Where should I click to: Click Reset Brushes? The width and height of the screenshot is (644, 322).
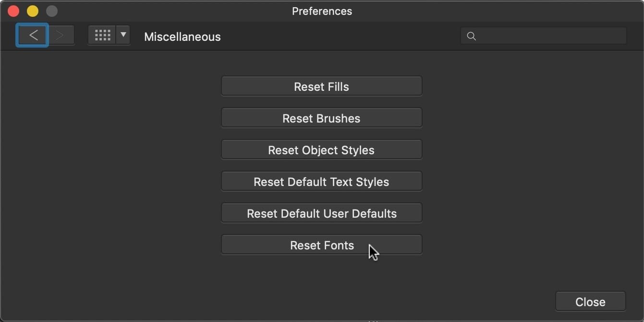[322, 118]
